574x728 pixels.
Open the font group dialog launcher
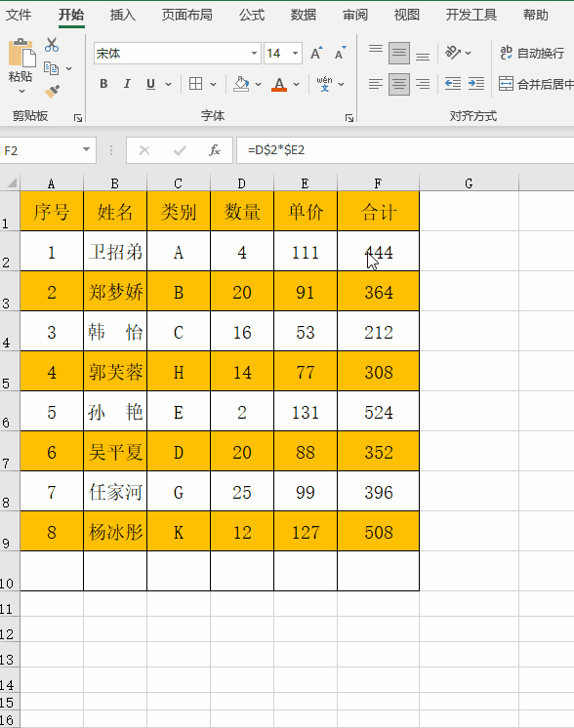349,118
